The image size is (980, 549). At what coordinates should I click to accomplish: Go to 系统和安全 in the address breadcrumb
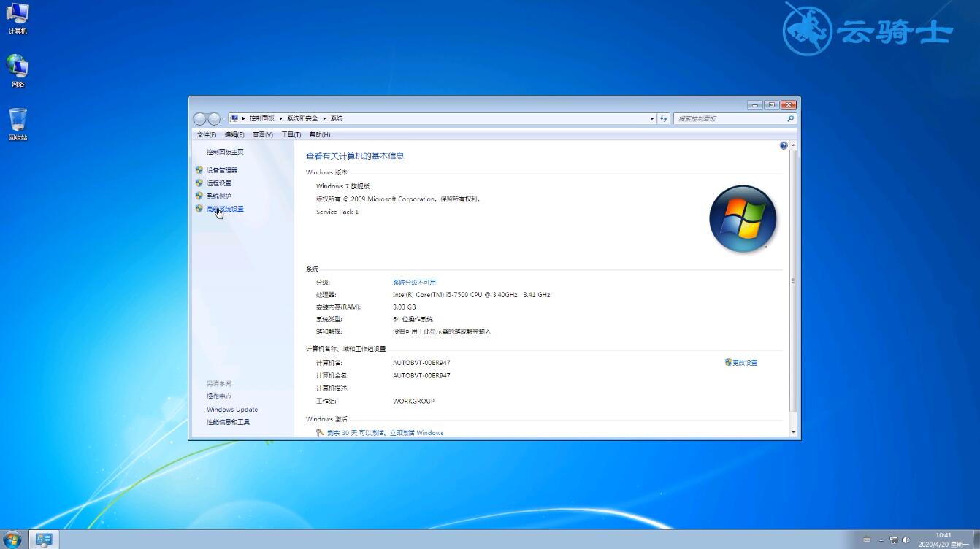point(302,118)
